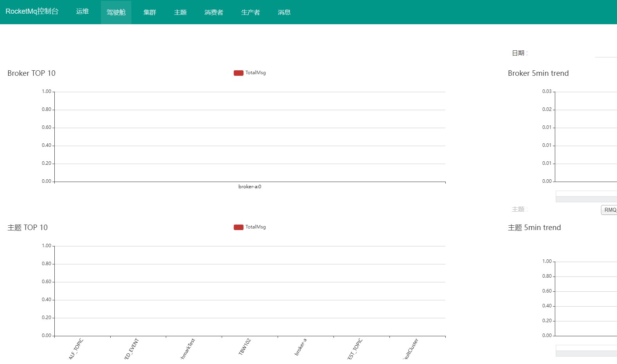Switch to the 运维 tab
The height and width of the screenshot is (364, 617).
point(83,11)
